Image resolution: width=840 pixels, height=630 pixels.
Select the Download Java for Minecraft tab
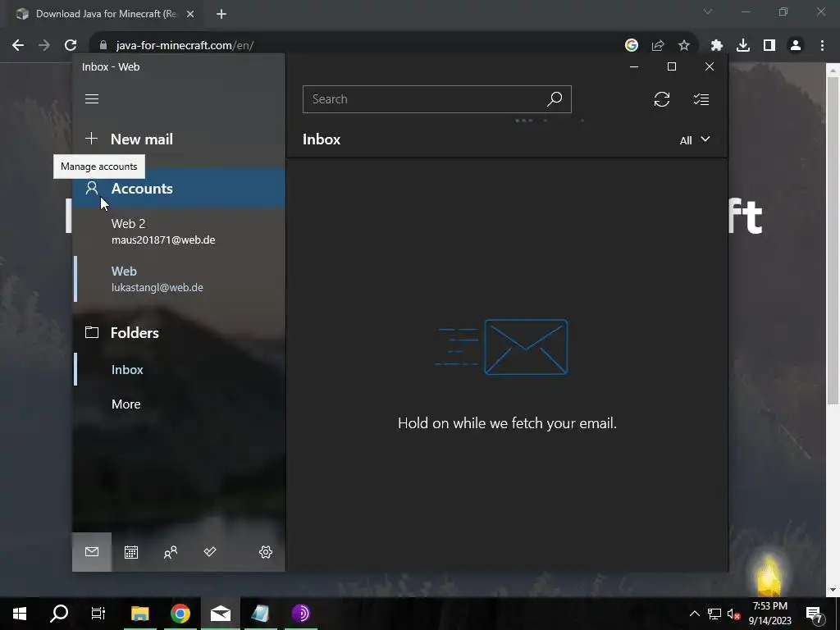pos(104,14)
